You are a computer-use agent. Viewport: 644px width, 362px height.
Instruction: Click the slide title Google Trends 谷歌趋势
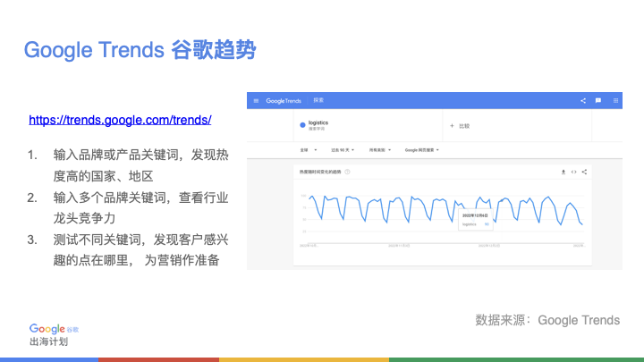pos(140,50)
